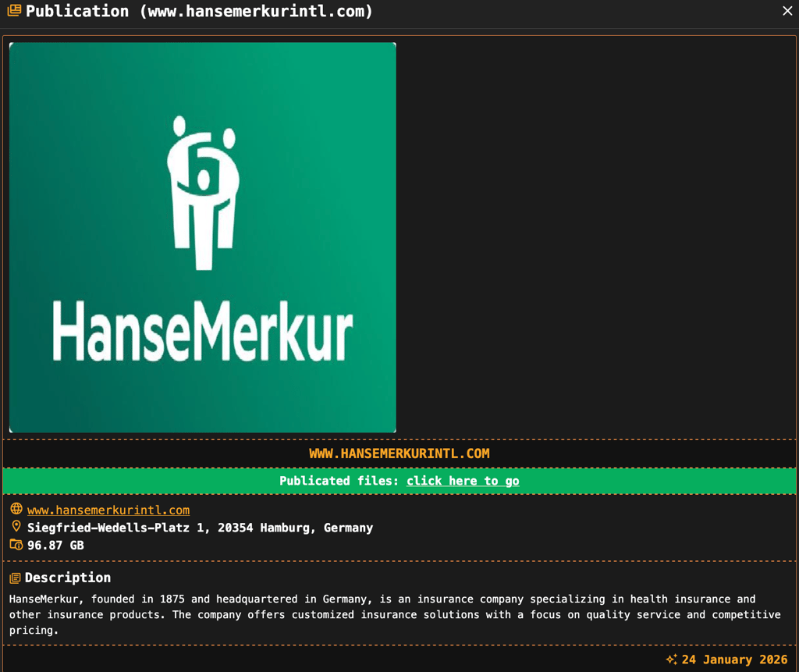Click the sparkle icon beside the date
The height and width of the screenshot is (672, 799).
point(672,660)
